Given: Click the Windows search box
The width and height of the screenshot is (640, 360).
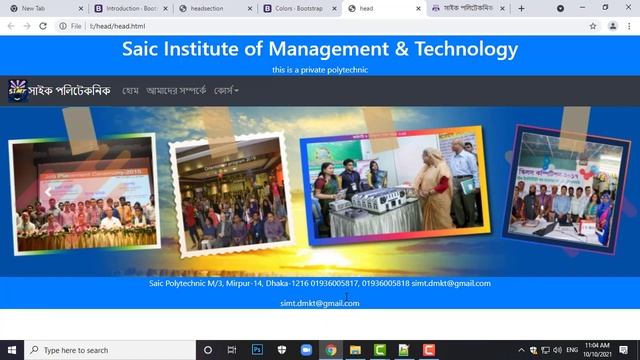Looking at the screenshot, I should pyautogui.click(x=110, y=350).
